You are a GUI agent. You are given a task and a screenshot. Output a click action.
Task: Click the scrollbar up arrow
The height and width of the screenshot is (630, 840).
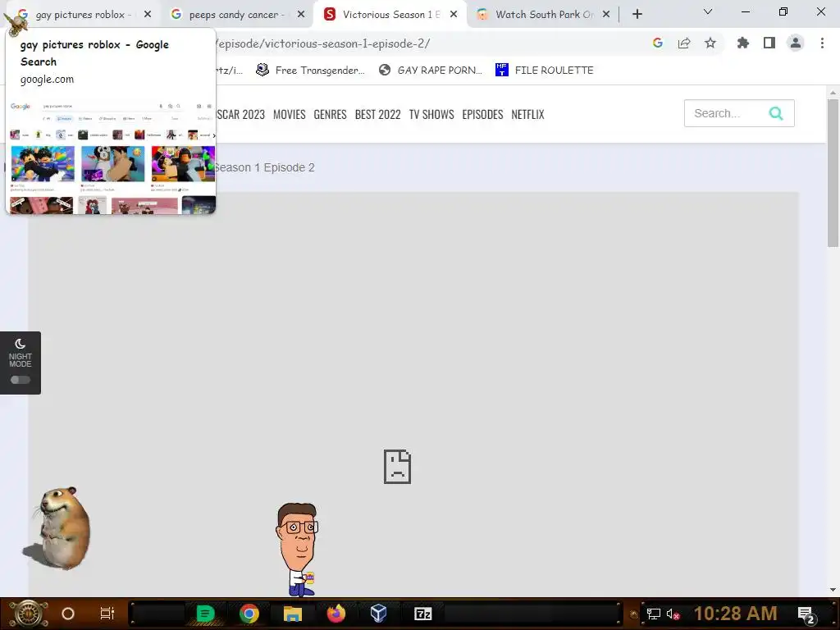pos(833,93)
